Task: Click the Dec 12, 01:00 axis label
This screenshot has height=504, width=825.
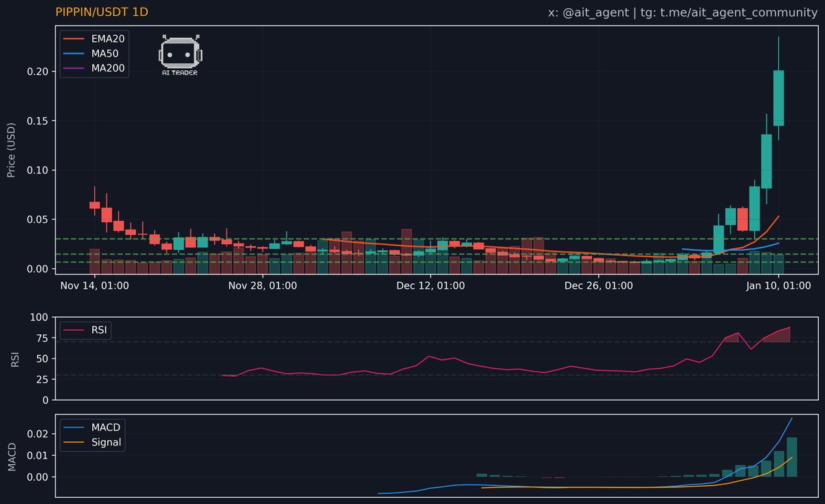Action: point(430,285)
